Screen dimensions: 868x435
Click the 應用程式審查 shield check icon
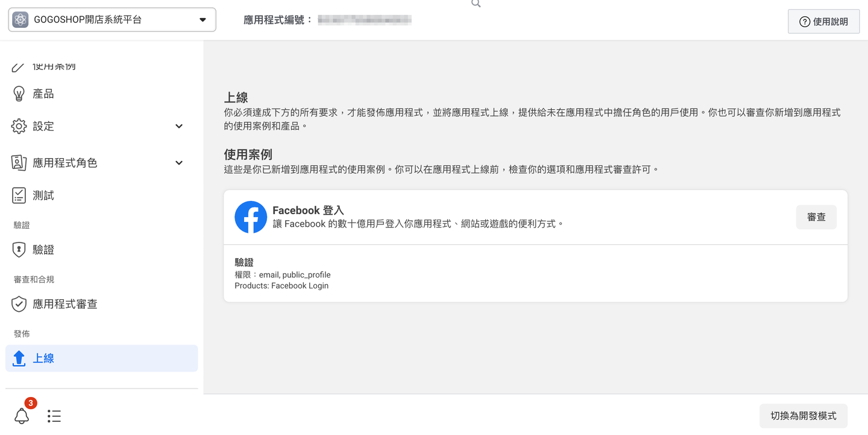coord(19,304)
